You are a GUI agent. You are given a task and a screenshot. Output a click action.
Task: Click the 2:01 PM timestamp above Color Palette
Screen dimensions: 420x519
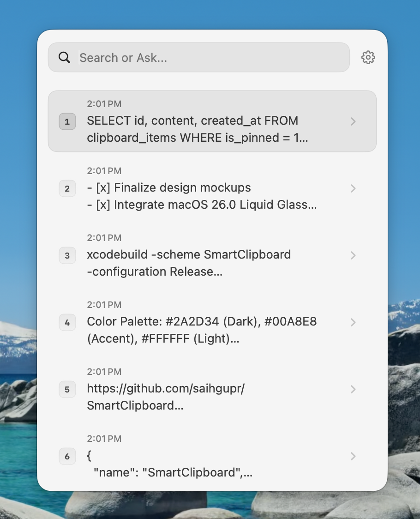[x=104, y=304]
